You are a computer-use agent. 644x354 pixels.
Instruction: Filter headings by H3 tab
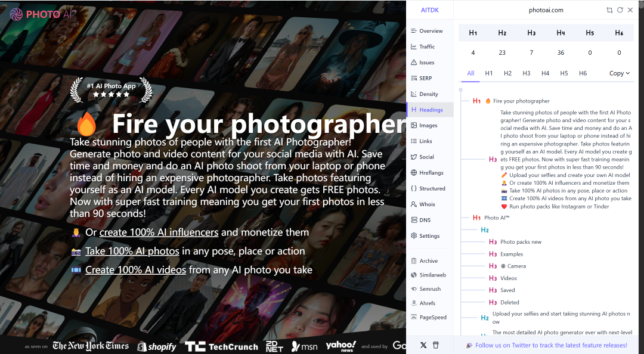tap(527, 73)
